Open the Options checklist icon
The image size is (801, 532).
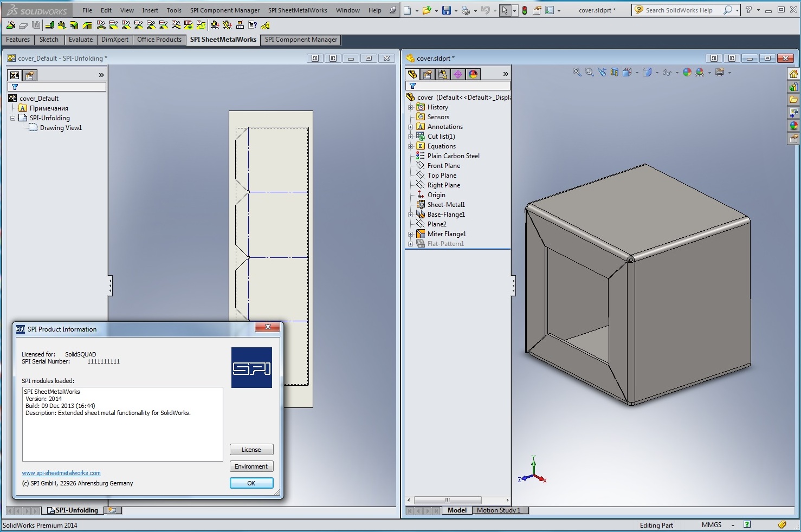pyautogui.click(x=549, y=10)
